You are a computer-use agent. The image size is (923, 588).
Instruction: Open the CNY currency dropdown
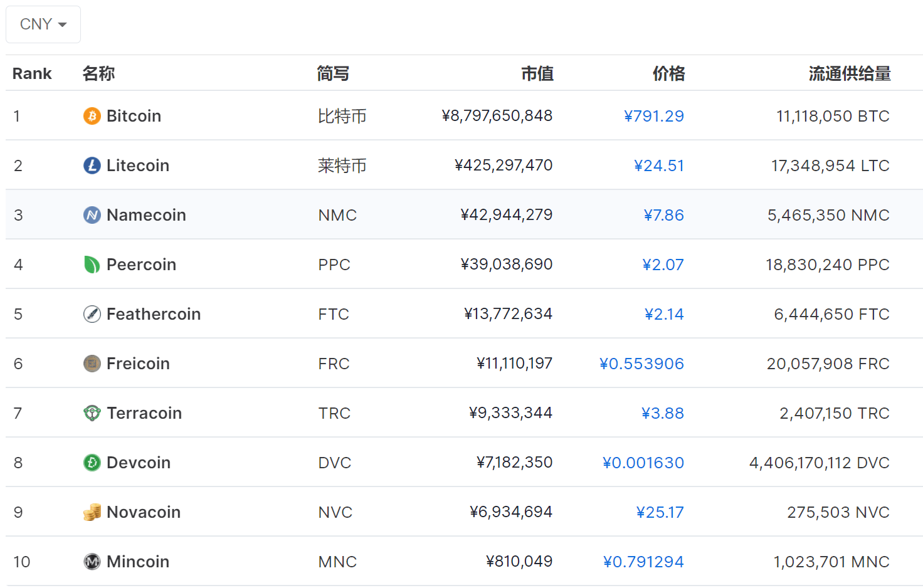[x=43, y=24]
